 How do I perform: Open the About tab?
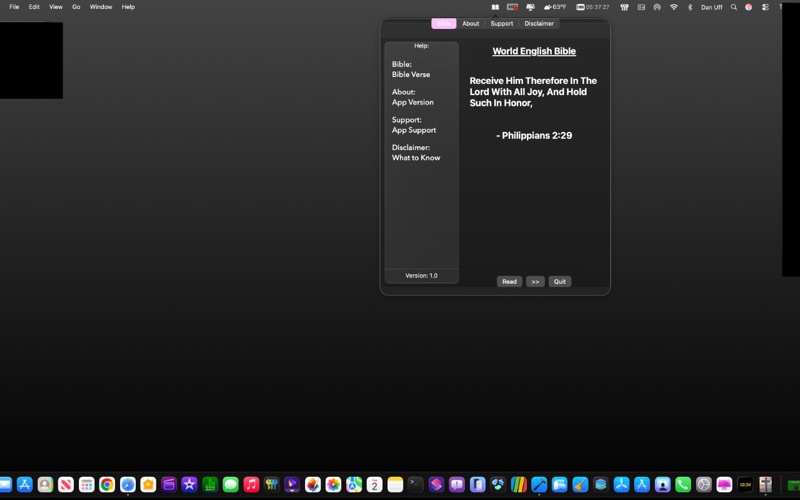pyautogui.click(x=470, y=23)
